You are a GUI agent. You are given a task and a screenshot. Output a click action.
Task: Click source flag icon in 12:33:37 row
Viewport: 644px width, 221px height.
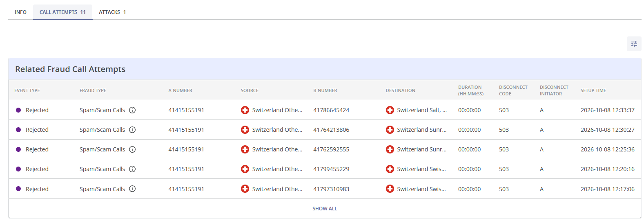[x=245, y=110]
